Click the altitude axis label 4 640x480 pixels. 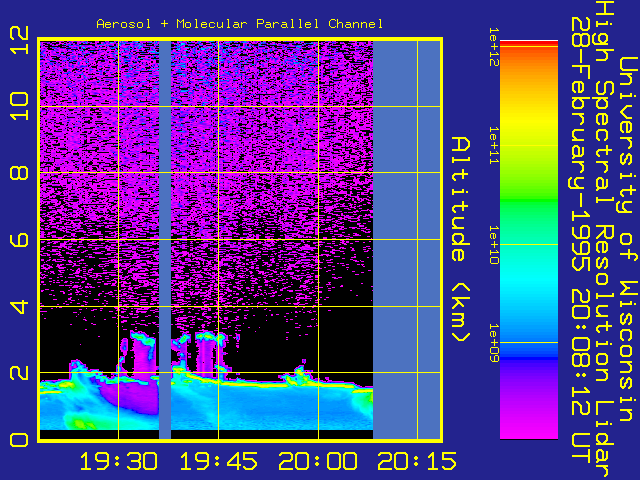click(19, 306)
